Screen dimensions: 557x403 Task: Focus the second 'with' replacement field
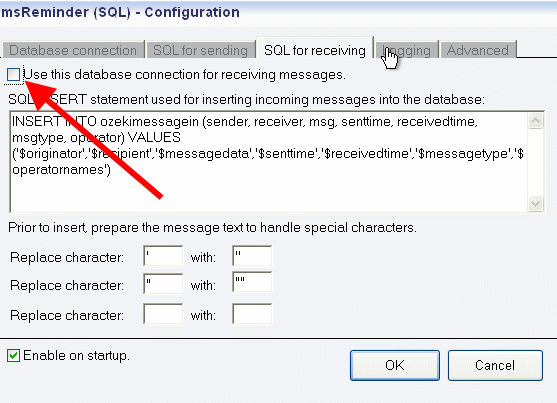[x=252, y=282]
